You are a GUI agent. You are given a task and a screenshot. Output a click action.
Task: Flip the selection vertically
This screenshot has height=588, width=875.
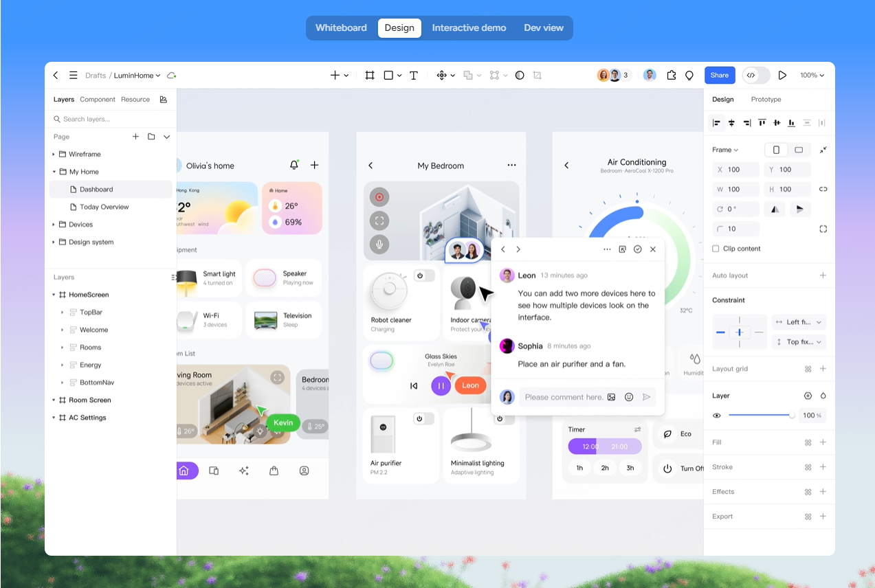(x=799, y=209)
